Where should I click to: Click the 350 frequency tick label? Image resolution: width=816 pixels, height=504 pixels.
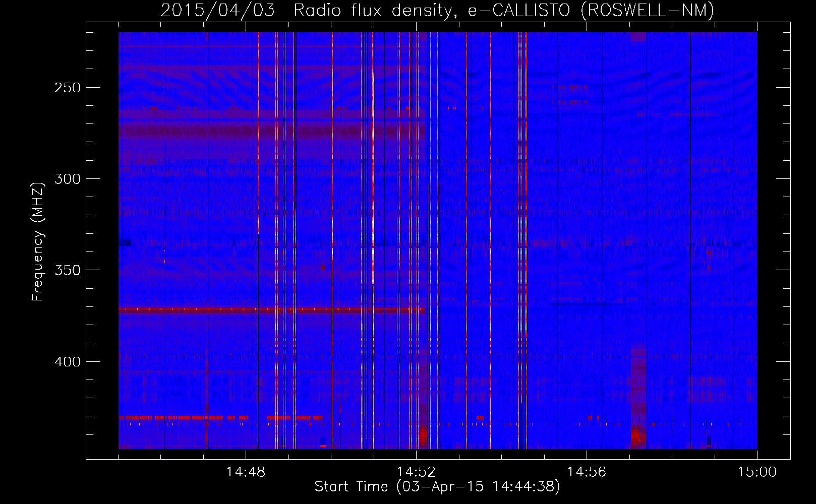[x=68, y=270]
